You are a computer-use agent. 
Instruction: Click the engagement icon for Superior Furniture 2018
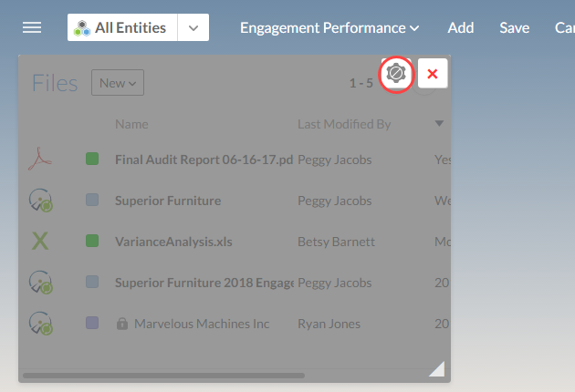pos(40,283)
